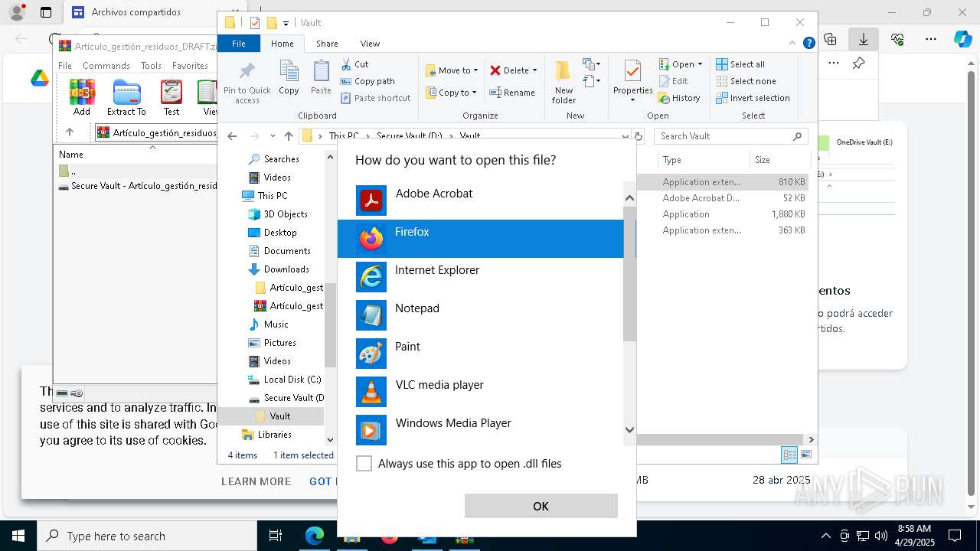Open the Copy to dropdown
Screen dimensions: 980x551
(451, 93)
